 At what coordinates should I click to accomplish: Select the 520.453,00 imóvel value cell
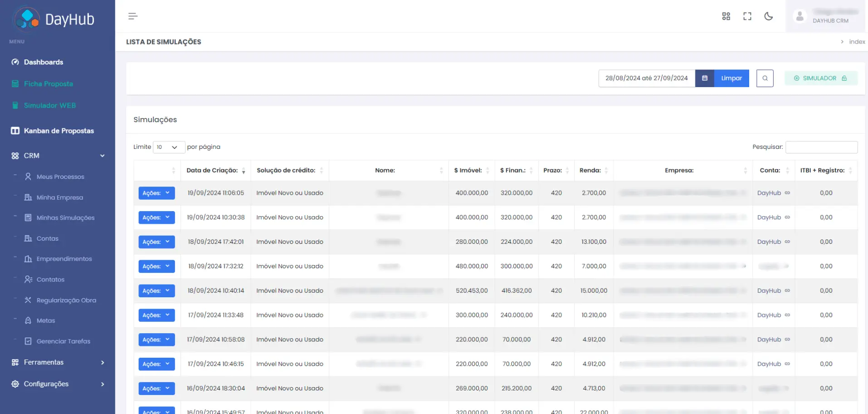[x=472, y=291]
